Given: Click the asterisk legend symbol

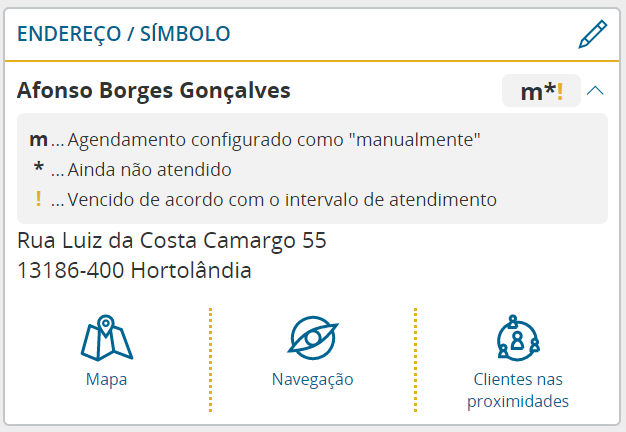Looking at the screenshot, I should (x=39, y=167).
